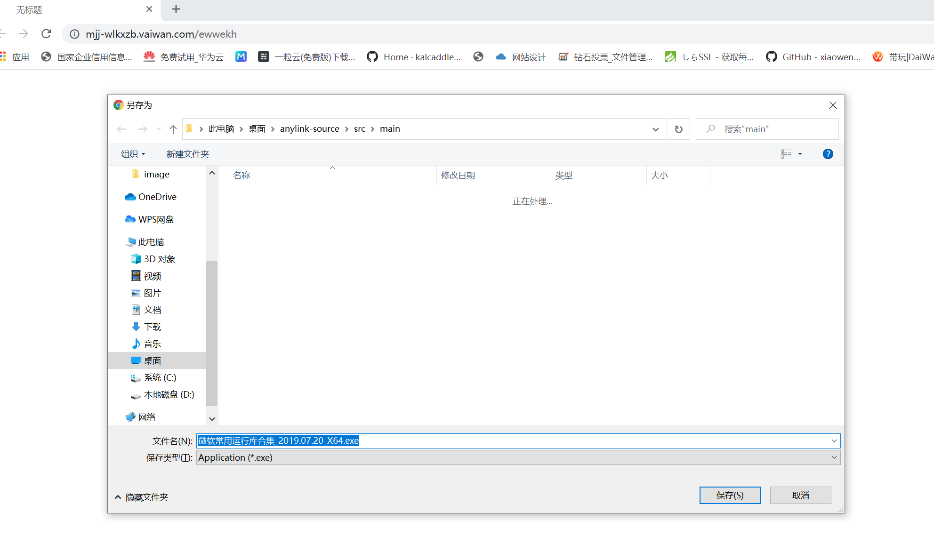Collapse the 隐藏文件夹 folders pane
Screen dimensions: 934x560
(141, 497)
